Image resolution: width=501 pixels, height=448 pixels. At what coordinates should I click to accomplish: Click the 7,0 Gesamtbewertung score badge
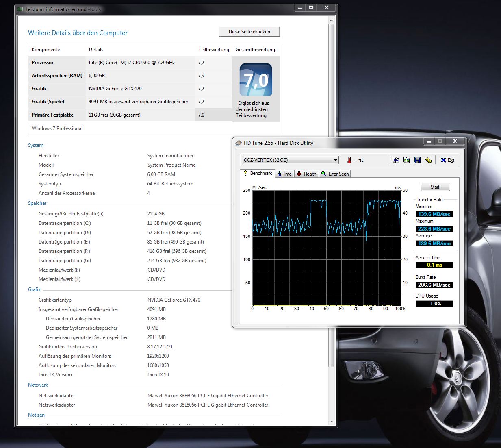coord(256,80)
